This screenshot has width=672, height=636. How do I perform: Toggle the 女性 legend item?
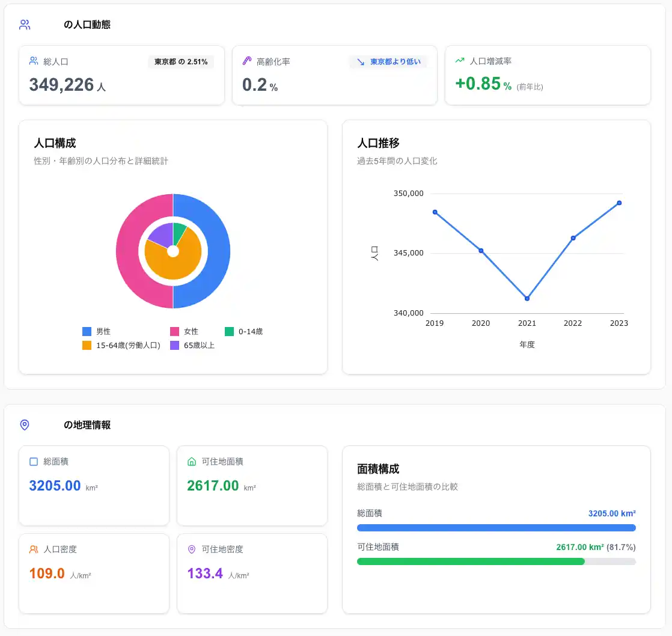(x=185, y=331)
